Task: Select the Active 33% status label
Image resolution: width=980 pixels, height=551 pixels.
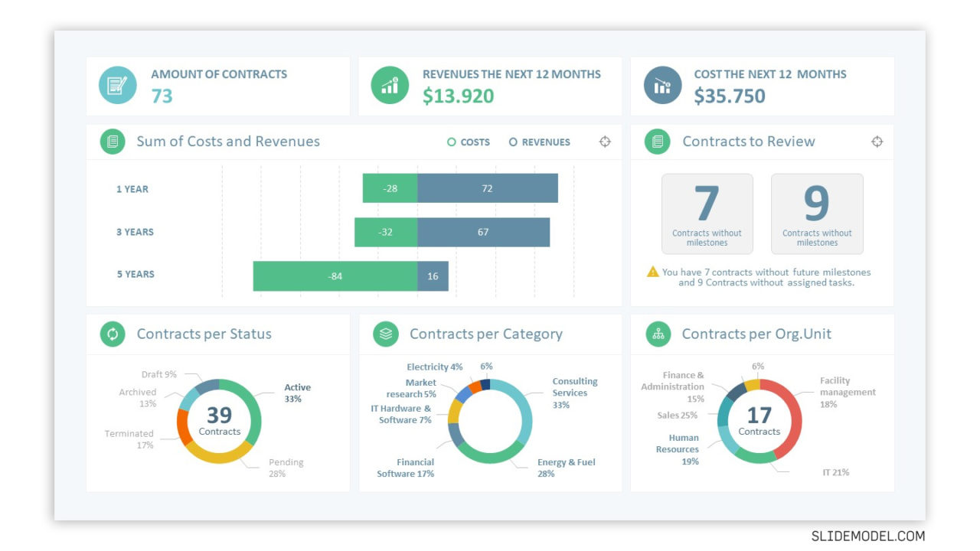Action: 298,393
